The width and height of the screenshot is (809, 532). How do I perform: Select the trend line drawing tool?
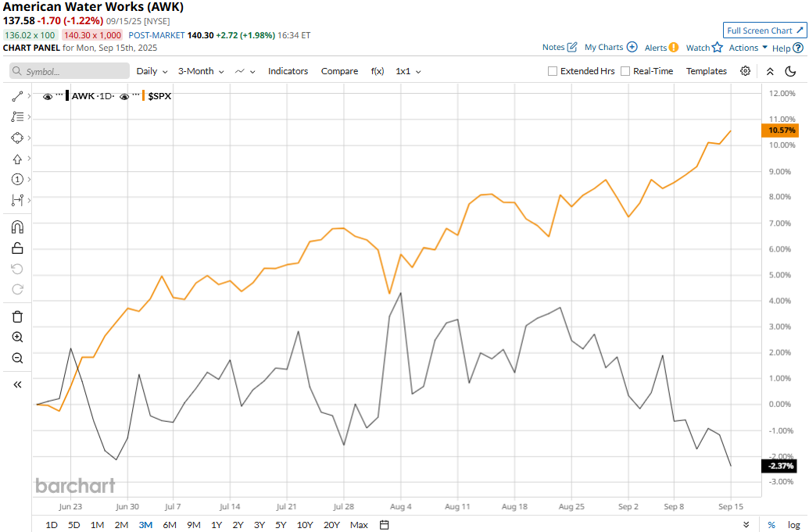[x=17, y=96]
